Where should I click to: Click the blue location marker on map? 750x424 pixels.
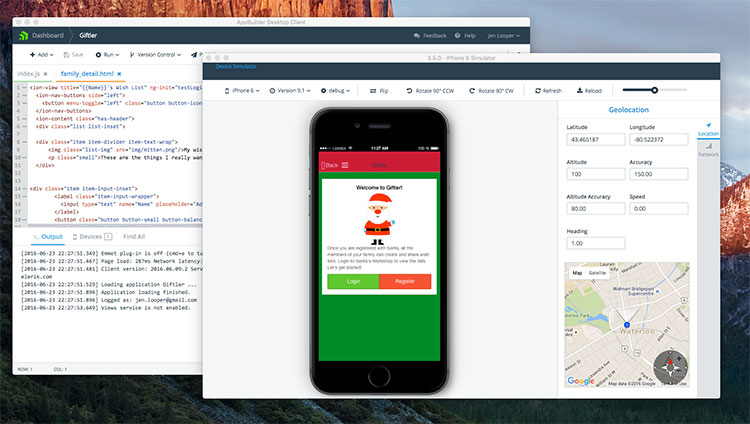(627, 324)
